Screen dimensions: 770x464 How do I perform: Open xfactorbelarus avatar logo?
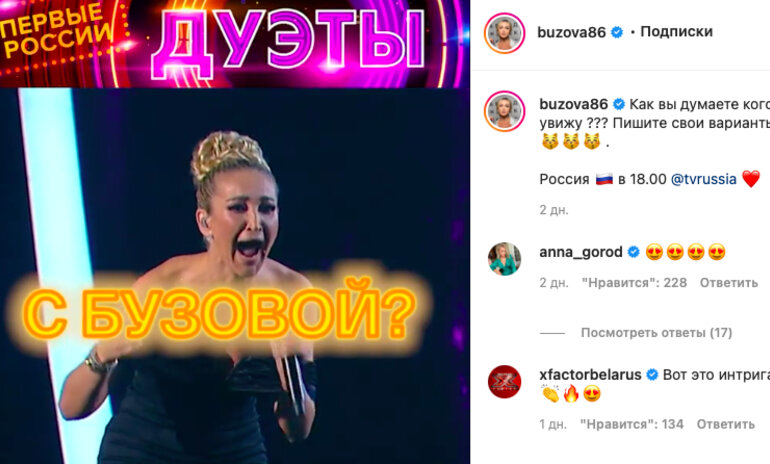tap(504, 382)
